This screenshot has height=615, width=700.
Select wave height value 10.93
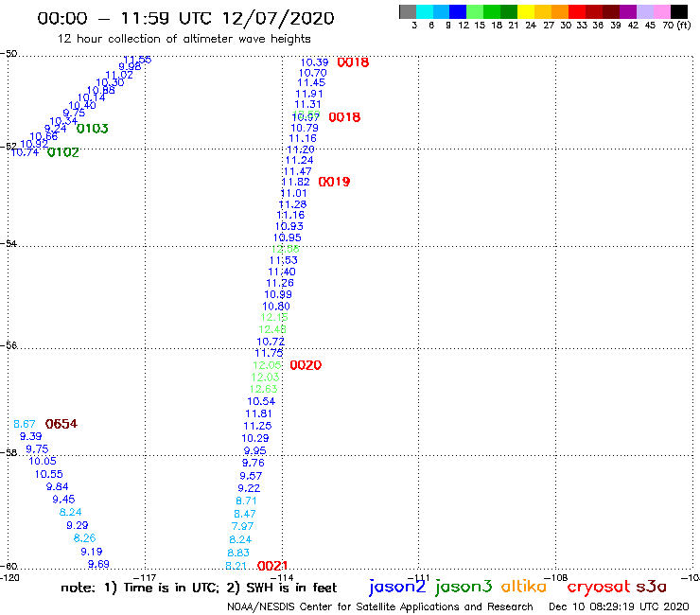(x=289, y=226)
